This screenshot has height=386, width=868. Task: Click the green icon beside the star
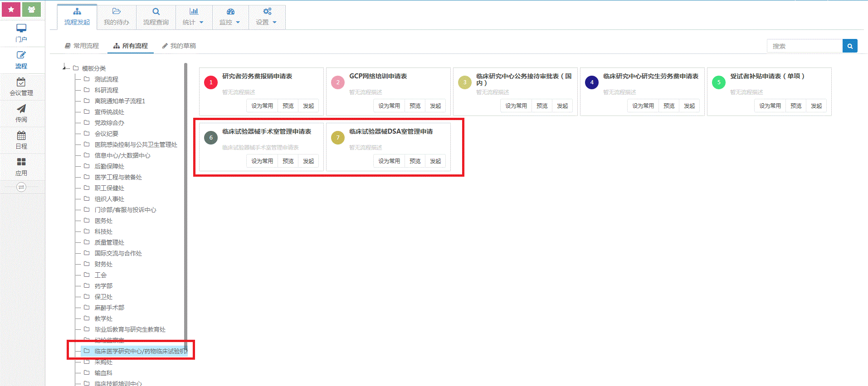coord(31,9)
